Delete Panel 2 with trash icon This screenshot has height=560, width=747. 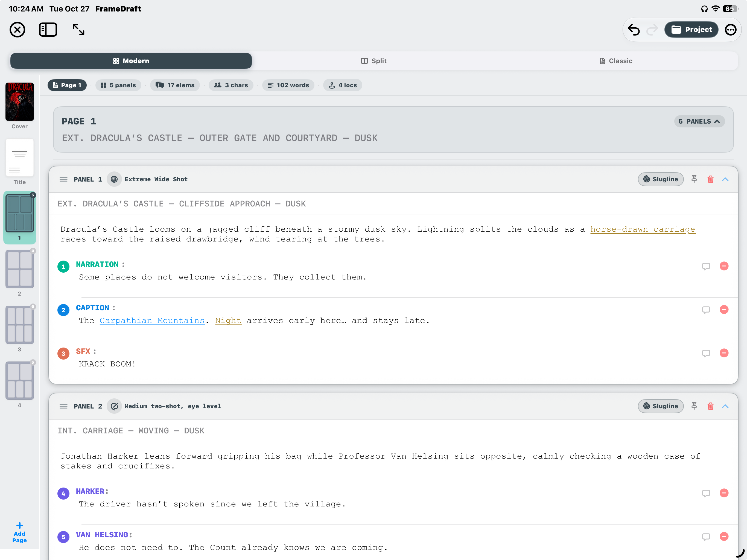point(711,406)
